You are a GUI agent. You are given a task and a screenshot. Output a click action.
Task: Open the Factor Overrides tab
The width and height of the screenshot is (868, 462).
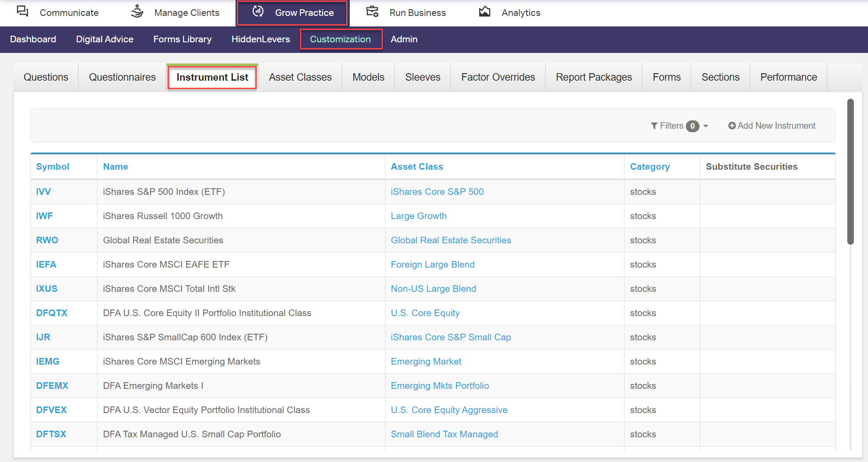pyautogui.click(x=498, y=77)
